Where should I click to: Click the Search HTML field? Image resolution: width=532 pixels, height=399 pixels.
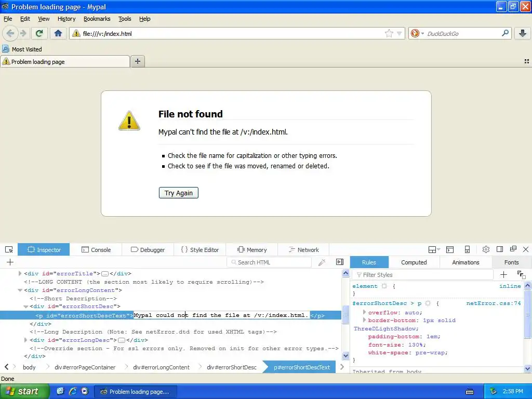[269, 262]
